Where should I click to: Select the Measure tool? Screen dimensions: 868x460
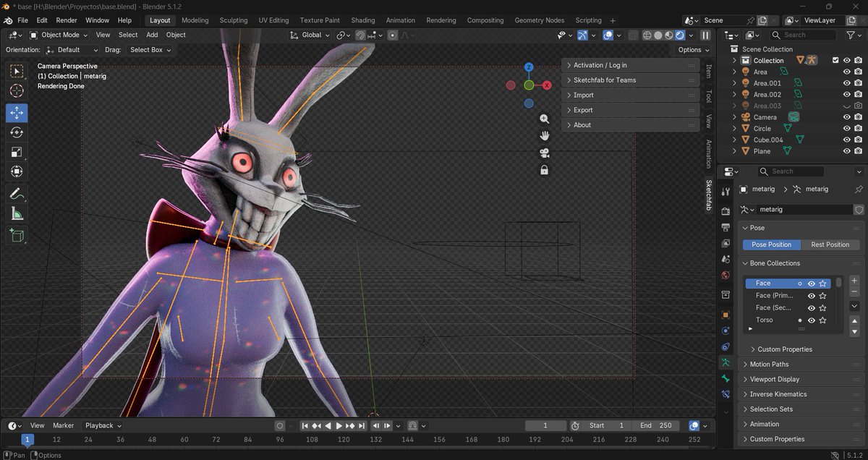17,213
